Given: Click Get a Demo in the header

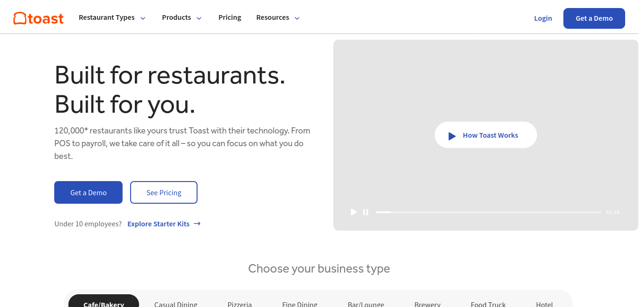Looking at the screenshot, I should [594, 18].
